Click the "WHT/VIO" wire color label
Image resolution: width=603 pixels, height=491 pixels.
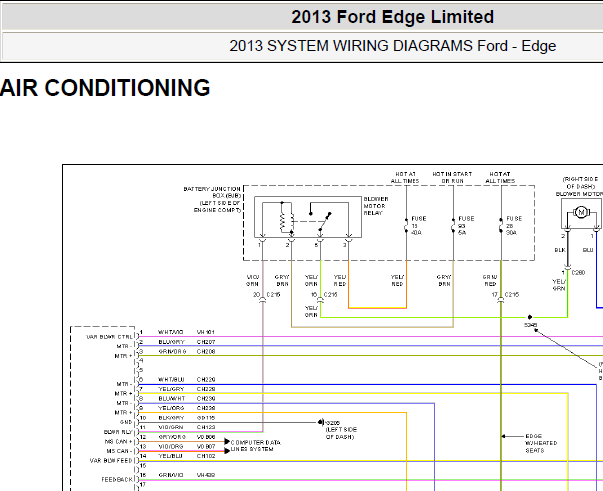(170, 332)
